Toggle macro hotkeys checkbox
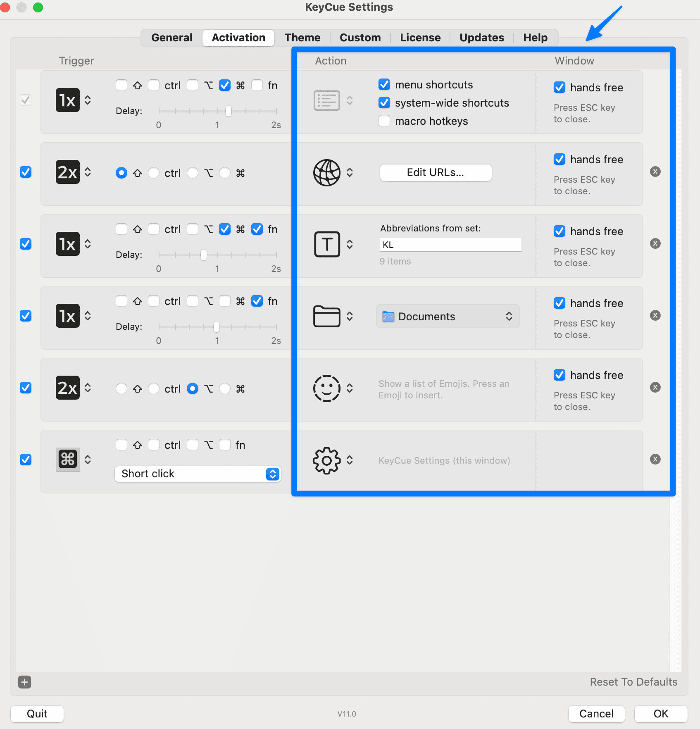Viewport: 700px width, 729px height. pos(384,121)
